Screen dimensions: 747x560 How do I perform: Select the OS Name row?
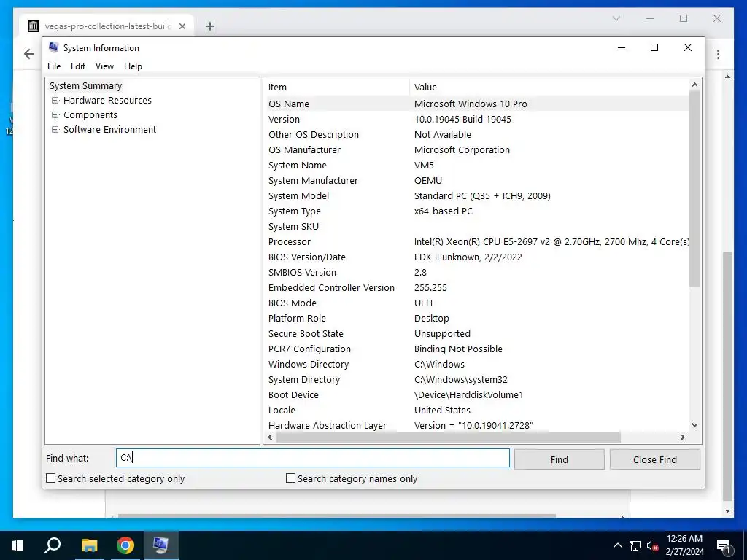click(476, 104)
